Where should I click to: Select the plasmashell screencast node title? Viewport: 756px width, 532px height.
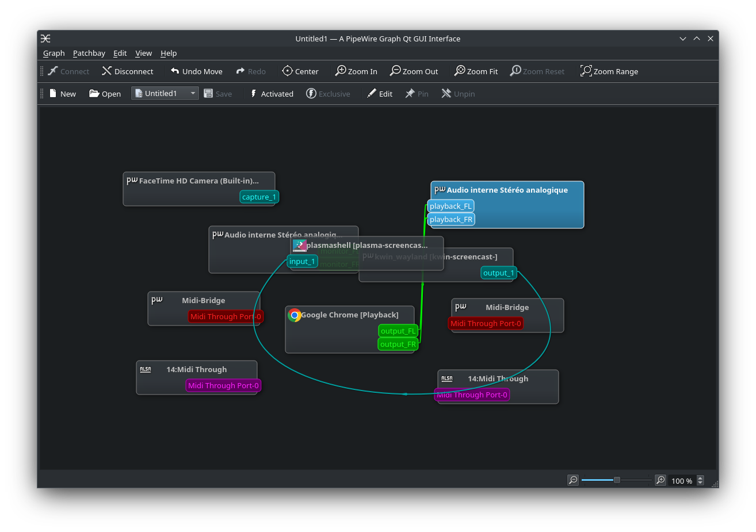coord(367,245)
